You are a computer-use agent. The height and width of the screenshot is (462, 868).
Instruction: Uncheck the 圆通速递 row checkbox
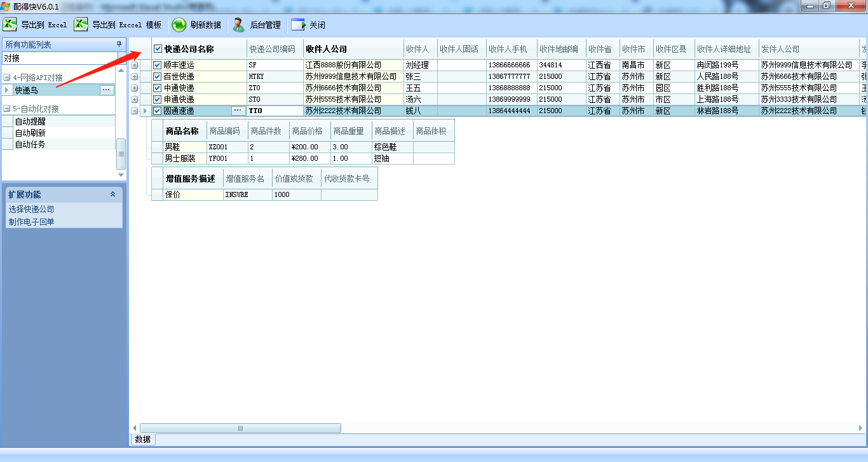158,111
